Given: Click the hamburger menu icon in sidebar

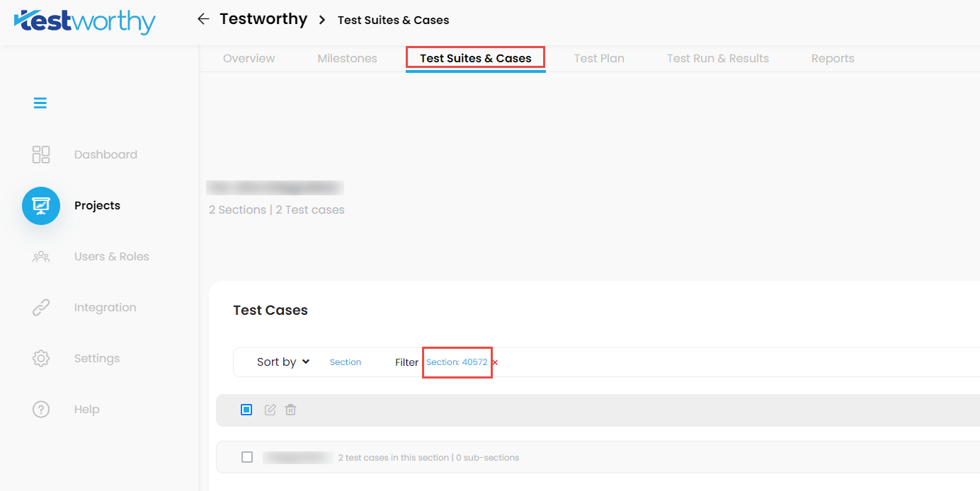Looking at the screenshot, I should pos(40,103).
